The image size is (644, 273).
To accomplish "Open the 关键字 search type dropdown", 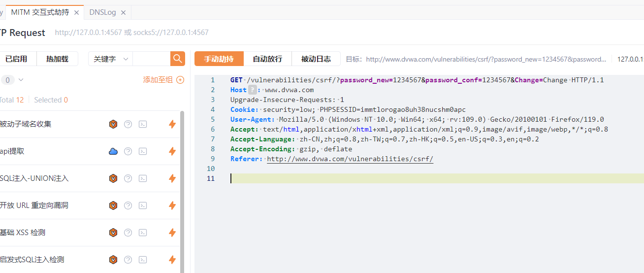I will pyautogui.click(x=110, y=59).
